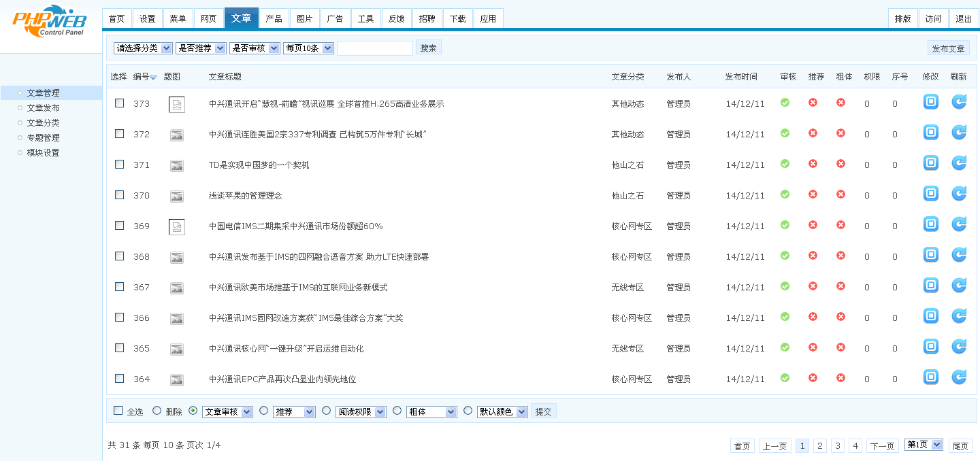The width and height of the screenshot is (980, 461).
Task: Switch to the 设置 tab
Action: click(x=148, y=18)
